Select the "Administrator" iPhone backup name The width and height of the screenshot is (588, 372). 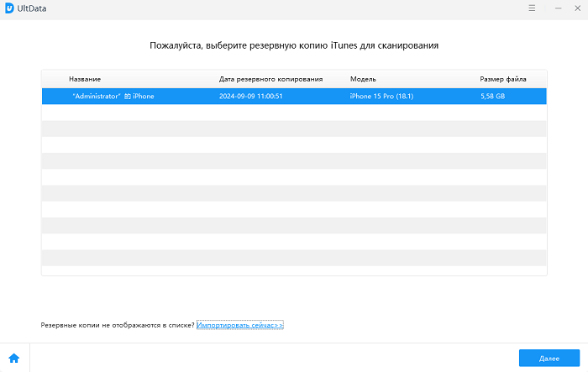tap(113, 97)
